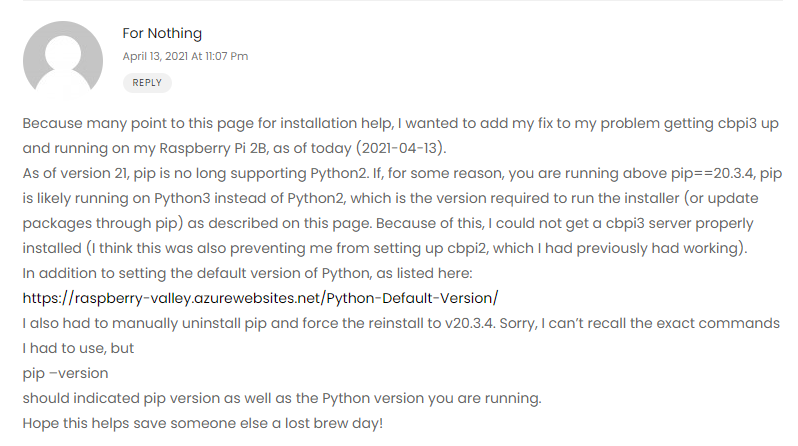Screen dimensions: 798x446
Task: Click the 'should indicated pip version' line
Action: click(x=282, y=398)
